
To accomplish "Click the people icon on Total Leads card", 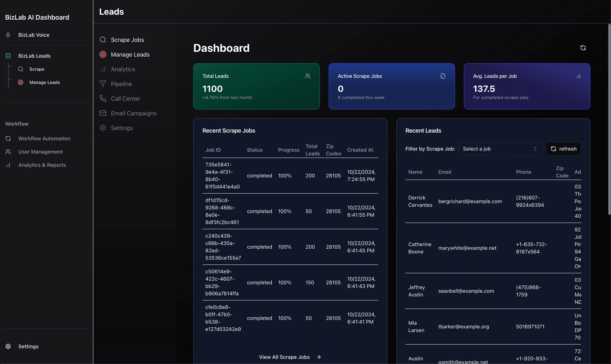I will (x=308, y=76).
